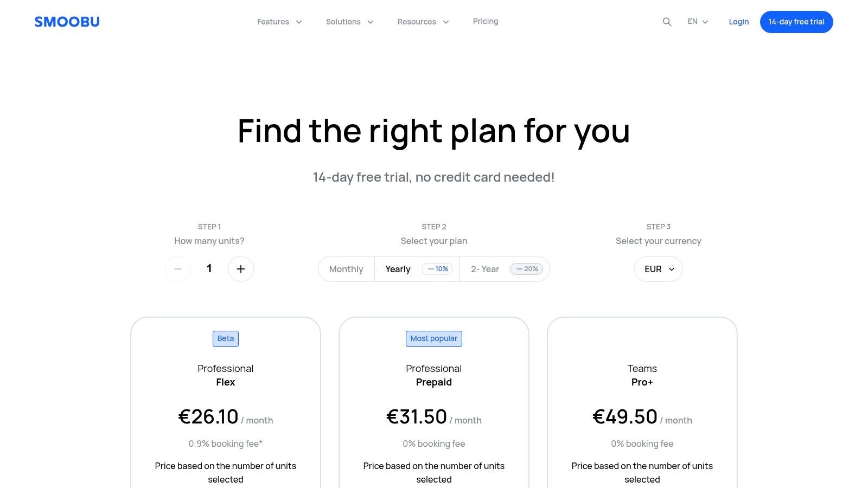The image size is (868, 488).
Task: Click the 20% discount badge
Action: tap(526, 269)
